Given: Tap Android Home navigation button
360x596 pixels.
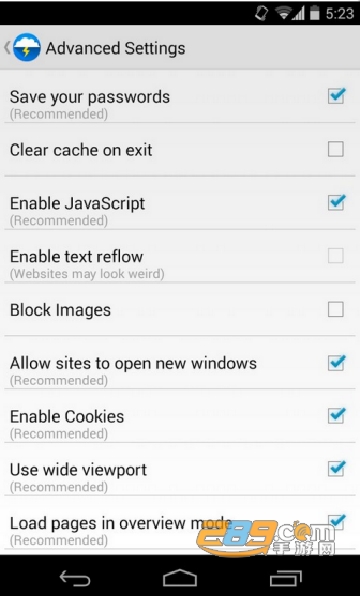Looking at the screenshot, I should (180, 578).
